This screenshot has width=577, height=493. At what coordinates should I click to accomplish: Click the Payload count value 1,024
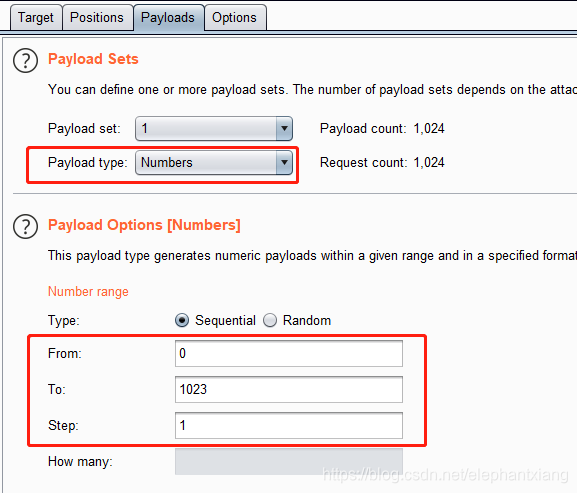pos(429,128)
